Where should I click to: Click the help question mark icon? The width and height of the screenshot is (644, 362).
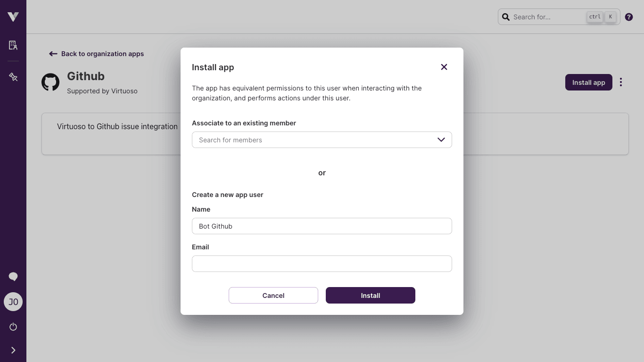pos(628,16)
